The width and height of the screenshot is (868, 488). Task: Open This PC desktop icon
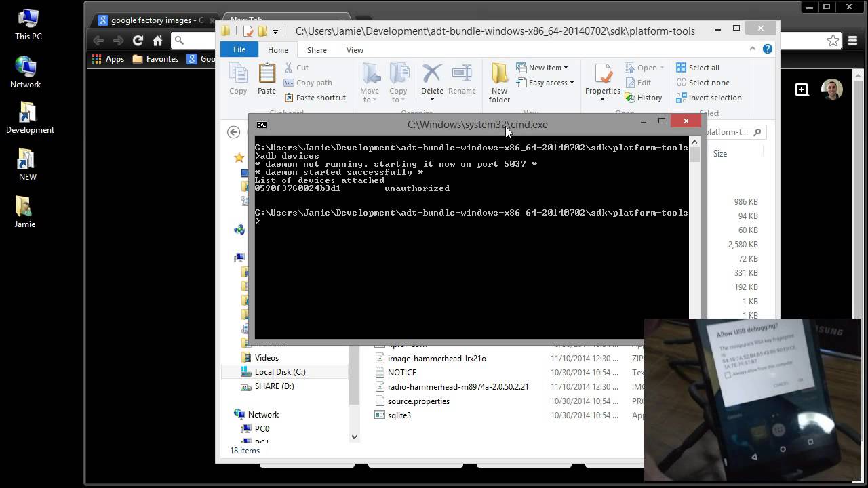(28, 24)
